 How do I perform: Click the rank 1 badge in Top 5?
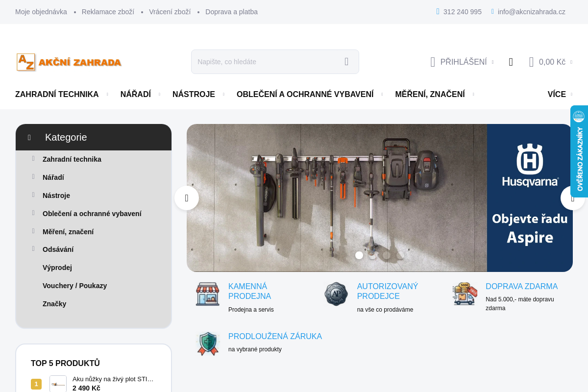36,384
